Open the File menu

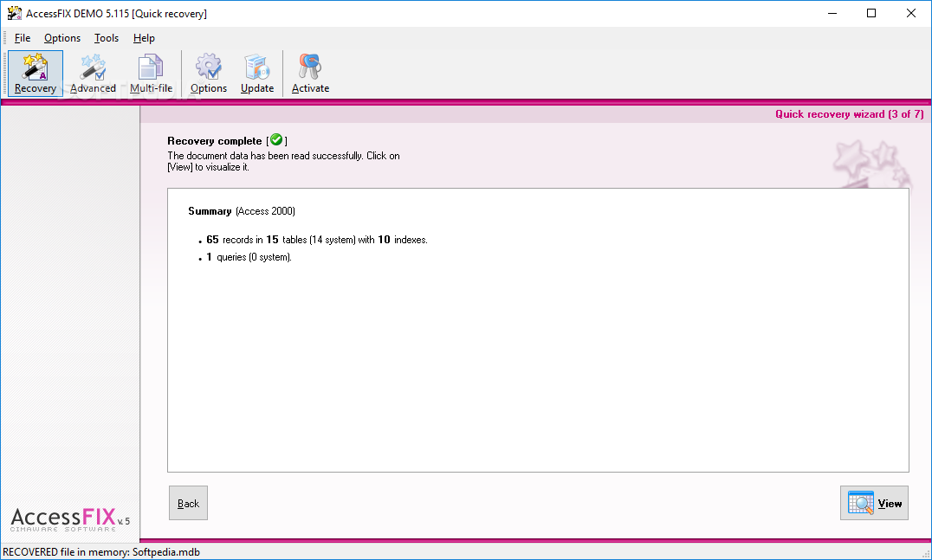(x=23, y=38)
